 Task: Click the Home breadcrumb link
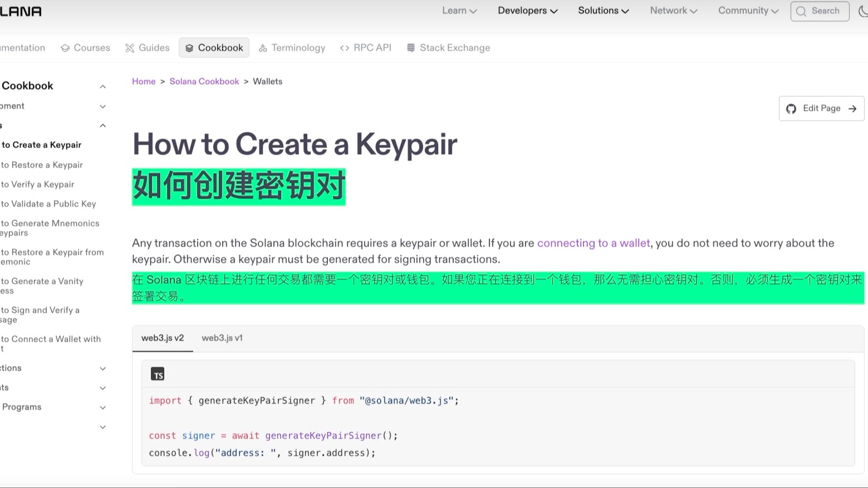[x=144, y=81]
